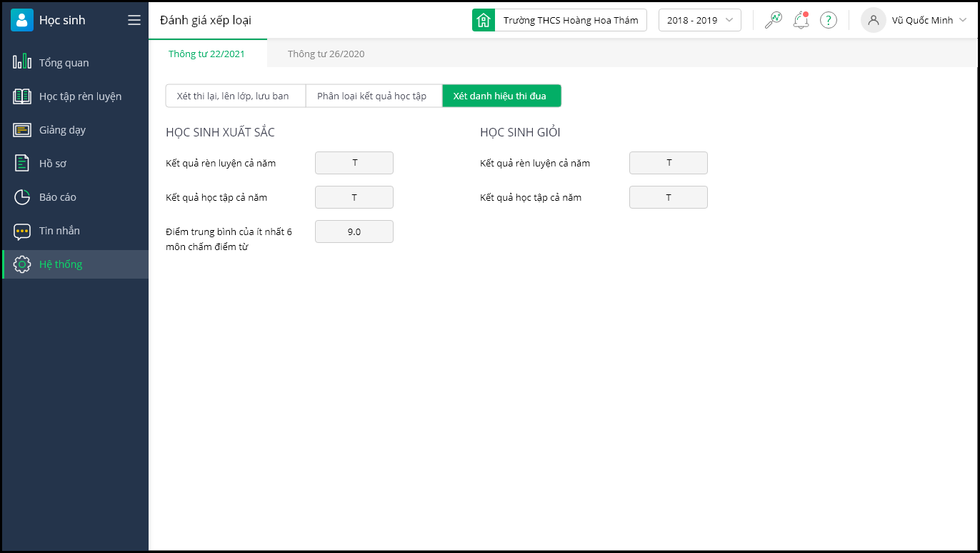Switch to the Thông tư 26/2020 tab
The image size is (980, 553).
[x=326, y=54]
